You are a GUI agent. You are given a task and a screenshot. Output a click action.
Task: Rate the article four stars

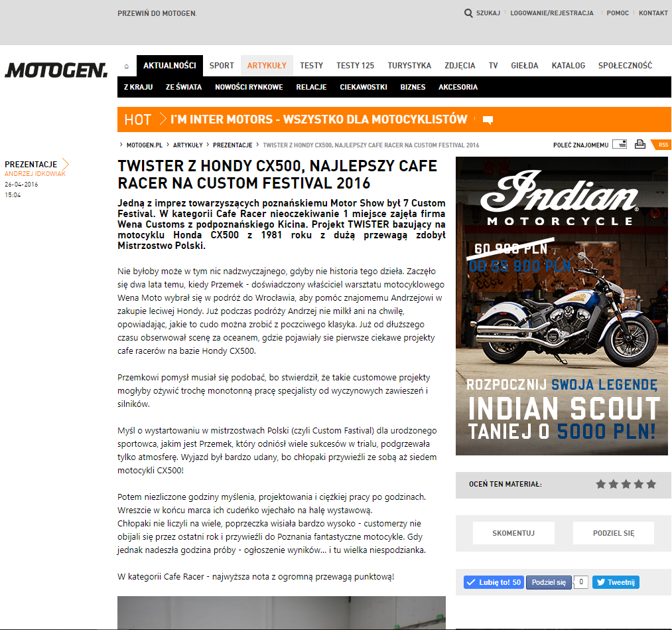click(639, 484)
